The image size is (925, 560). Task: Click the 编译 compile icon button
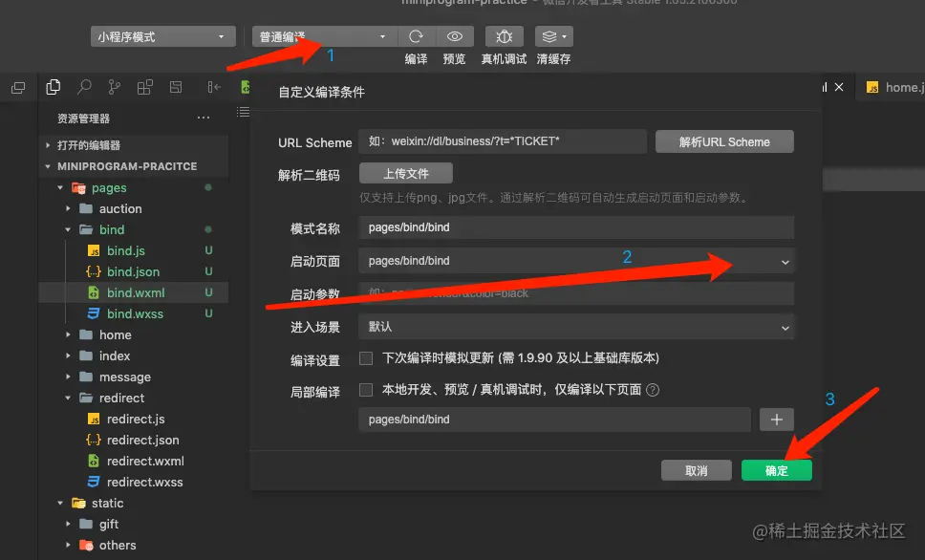pos(417,36)
